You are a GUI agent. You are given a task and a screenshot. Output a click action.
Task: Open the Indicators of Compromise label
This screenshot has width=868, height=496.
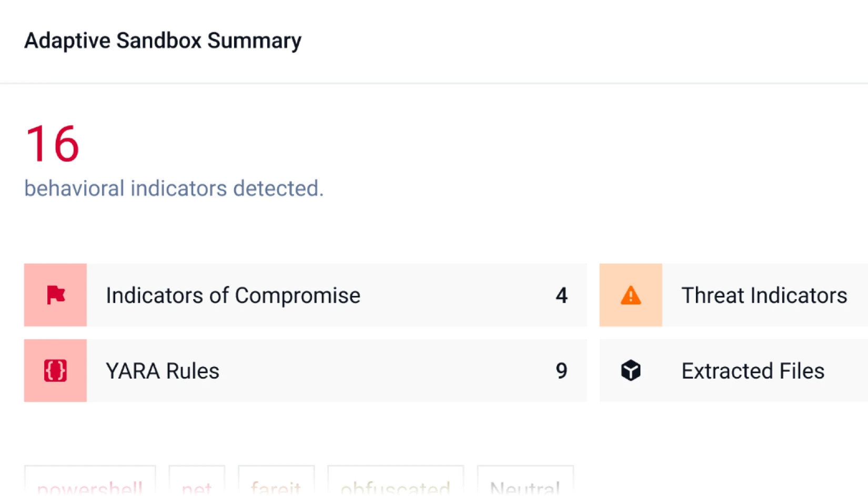[233, 295]
